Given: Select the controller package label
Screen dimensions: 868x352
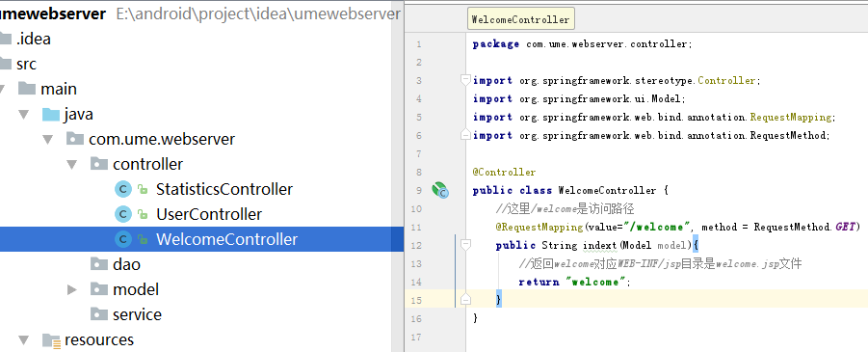Looking at the screenshot, I should tap(147, 164).
